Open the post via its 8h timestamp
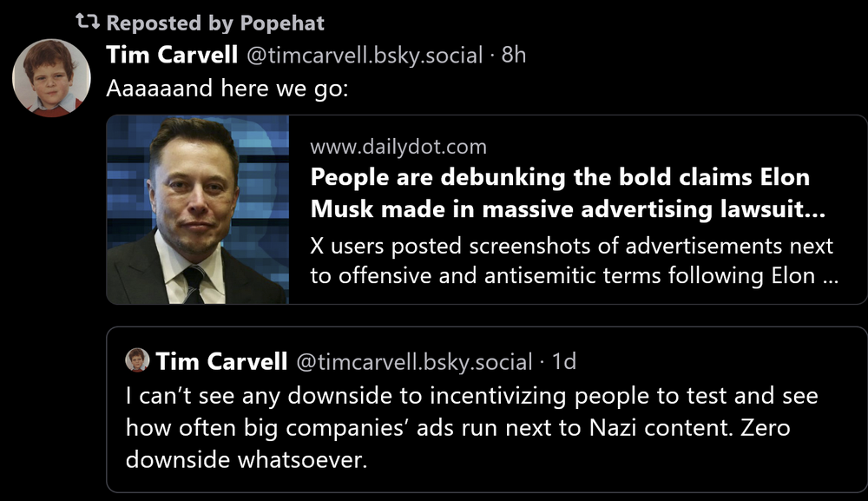Image resolution: width=868 pixels, height=501 pixels. pos(514,56)
